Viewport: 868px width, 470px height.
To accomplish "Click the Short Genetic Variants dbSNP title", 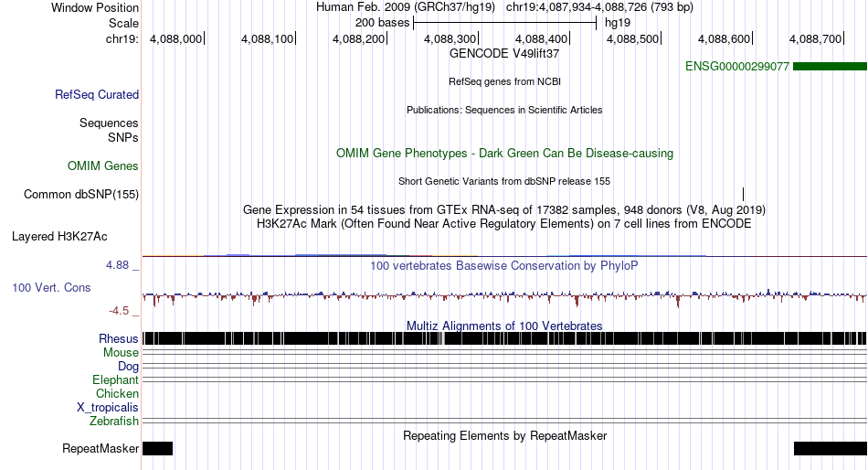I will point(504,181).
